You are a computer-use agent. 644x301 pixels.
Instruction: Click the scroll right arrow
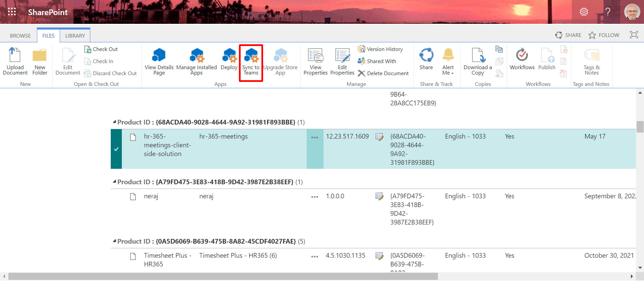pyautogui.click(x=632, y=276)
